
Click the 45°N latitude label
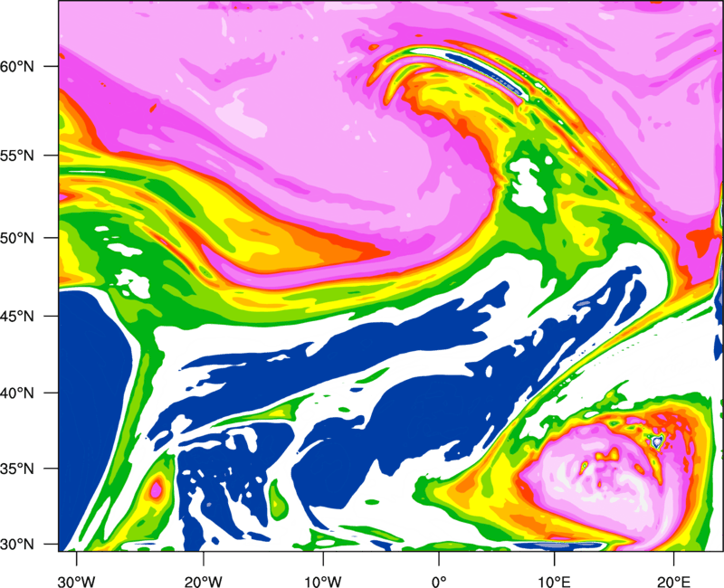pos(17,316)
